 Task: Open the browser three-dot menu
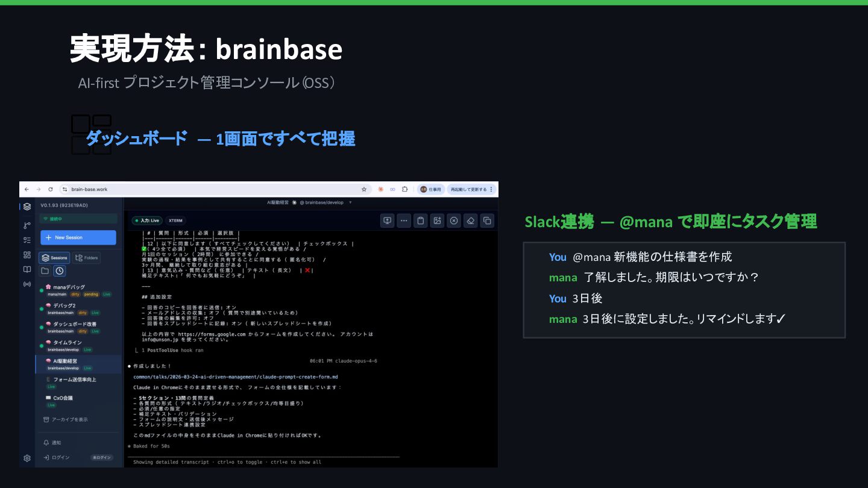click(491, 189)
